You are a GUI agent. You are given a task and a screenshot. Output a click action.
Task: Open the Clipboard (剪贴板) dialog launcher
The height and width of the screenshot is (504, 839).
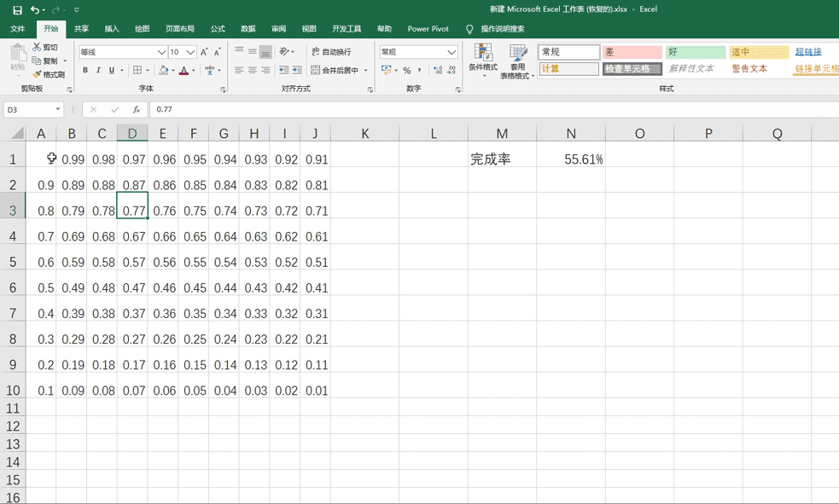(x=69, y=90)
